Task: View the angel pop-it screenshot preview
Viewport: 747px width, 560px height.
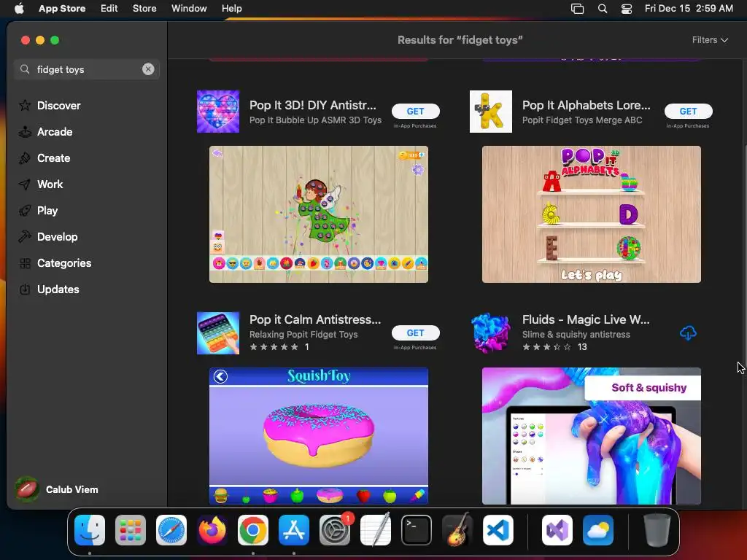Action: (x=319, y=214)
